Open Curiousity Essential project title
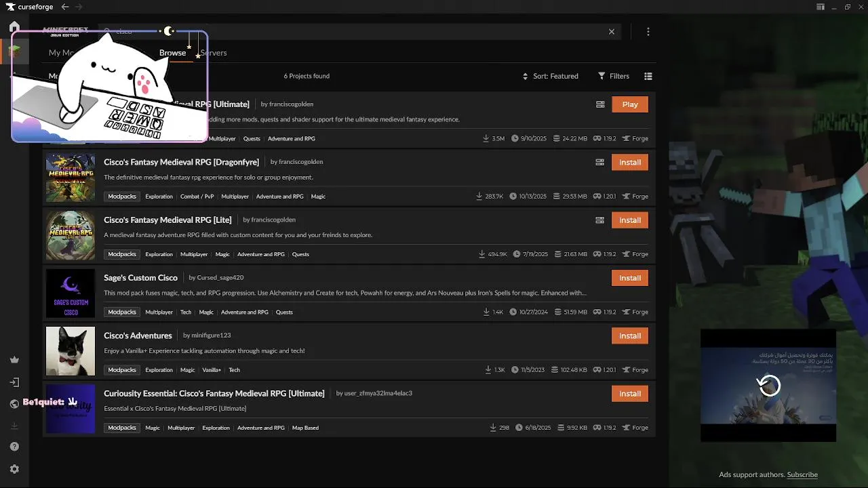Viewport: 868px width, 488px height. click(214, 393)
